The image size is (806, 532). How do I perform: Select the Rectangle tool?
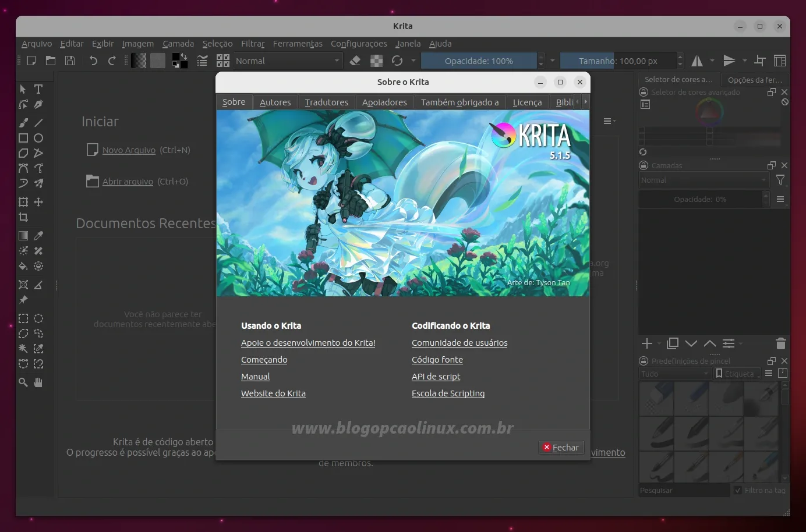click(x=23, y=138)
